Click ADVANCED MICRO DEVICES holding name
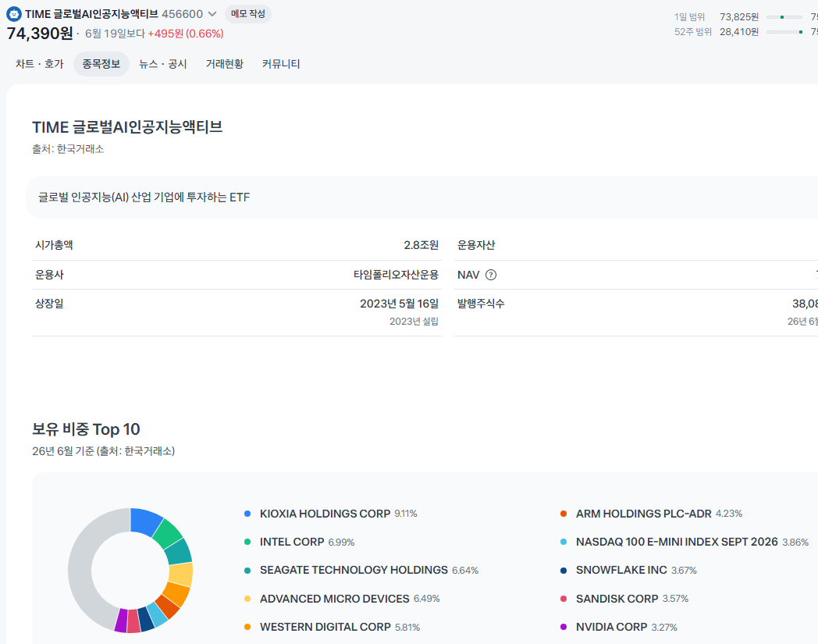 (x=334, y=600)
